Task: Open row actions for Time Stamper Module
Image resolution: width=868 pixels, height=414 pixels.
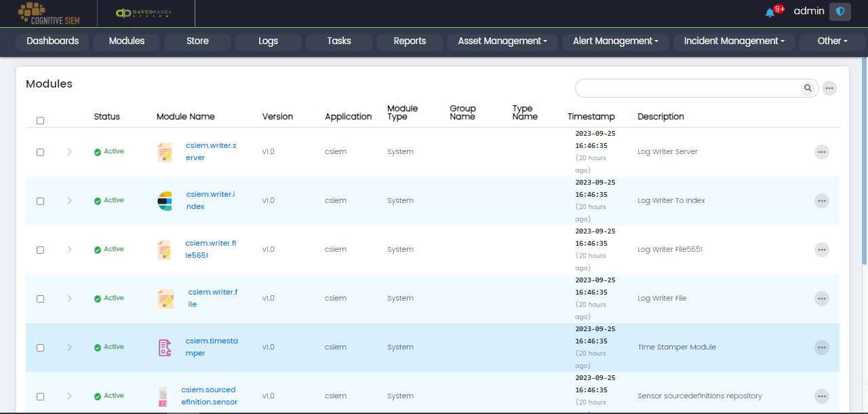Action: (822, 347)
